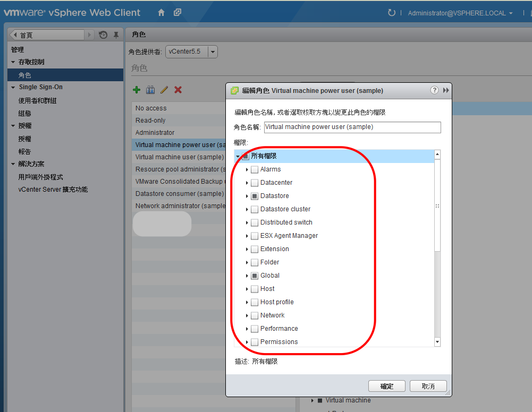Add a new role with green plus

(137, 90)
